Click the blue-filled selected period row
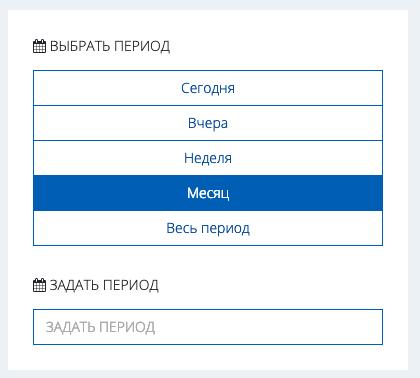Viewport: 420px width, 378px height. (x=208, y=193)
